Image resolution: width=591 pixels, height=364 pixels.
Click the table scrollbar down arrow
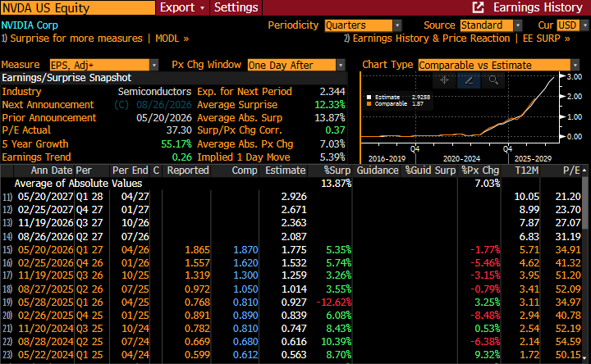584,357
